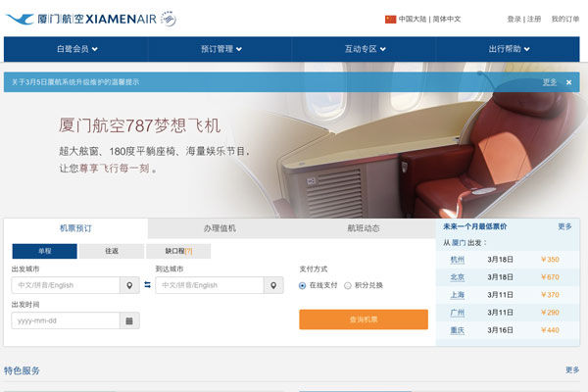Viewport: 588px width, 392px height.
Task: Open the system upgrade notice text
Action: tap(75, 82)
